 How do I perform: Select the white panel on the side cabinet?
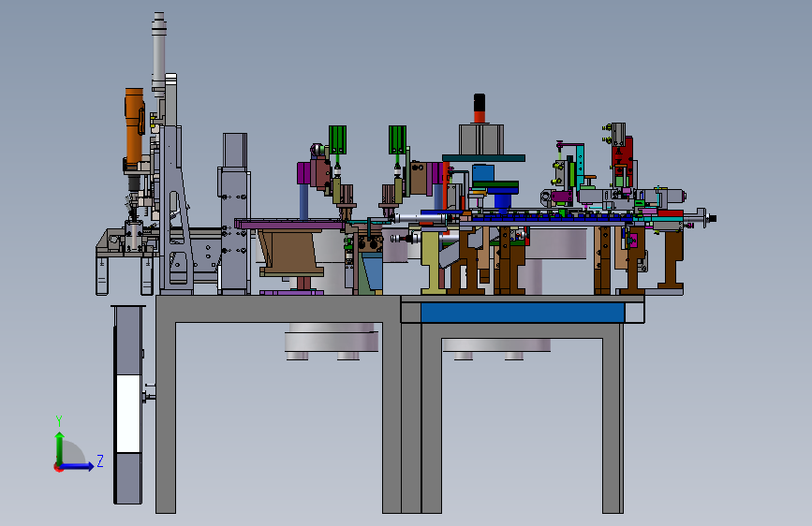[128, 414]
